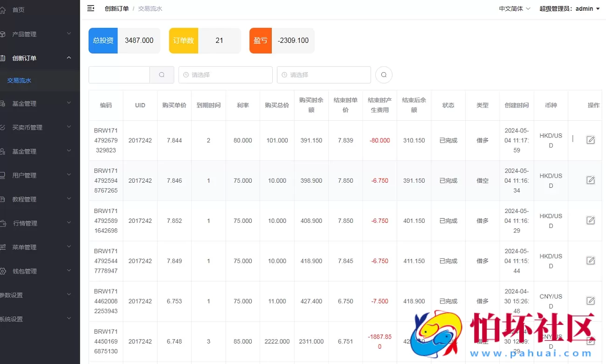
Task: Click the magnifier icon next to the date pickers
Action: (383, 75)
